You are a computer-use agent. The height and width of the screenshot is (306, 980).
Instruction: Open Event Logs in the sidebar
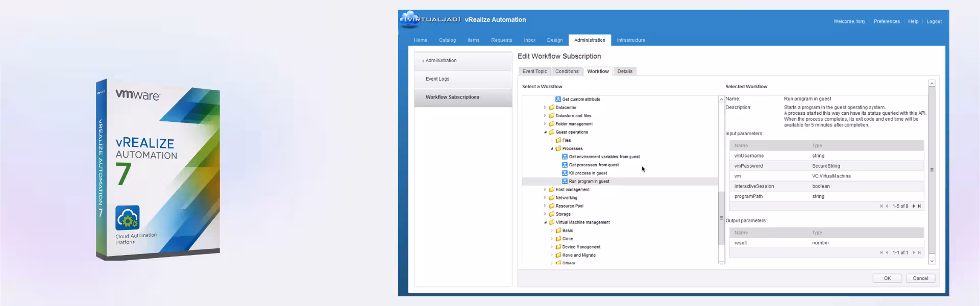pos(463,79)
